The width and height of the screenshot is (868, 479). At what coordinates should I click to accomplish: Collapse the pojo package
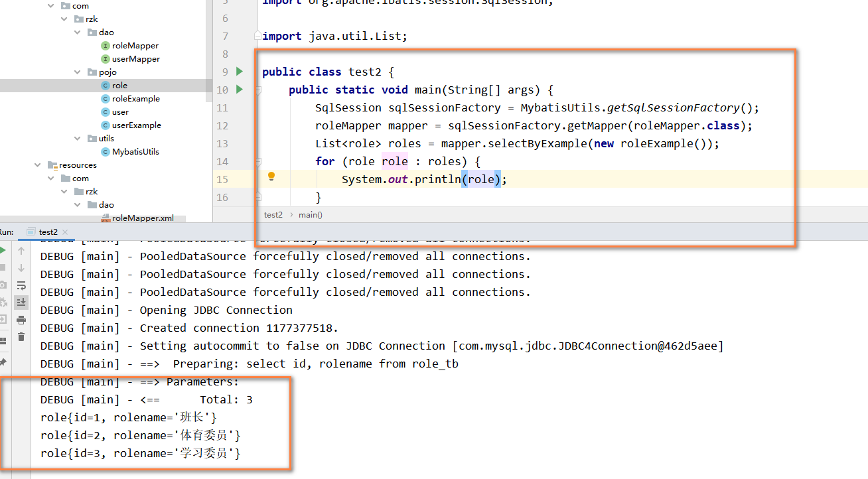[x=78, y=72]
